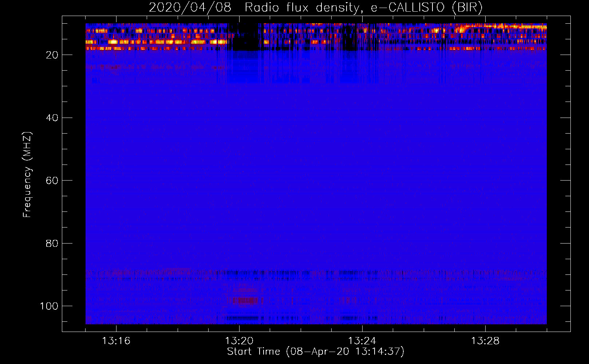Click the 20 MHz frequency tick label
Image resolution: width=589 pixels, height=364 pixels.
point(52,55)
